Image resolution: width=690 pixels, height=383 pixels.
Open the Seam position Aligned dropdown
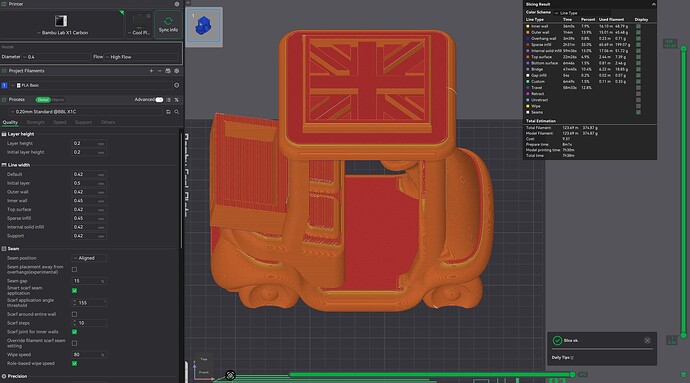point(89,258)
